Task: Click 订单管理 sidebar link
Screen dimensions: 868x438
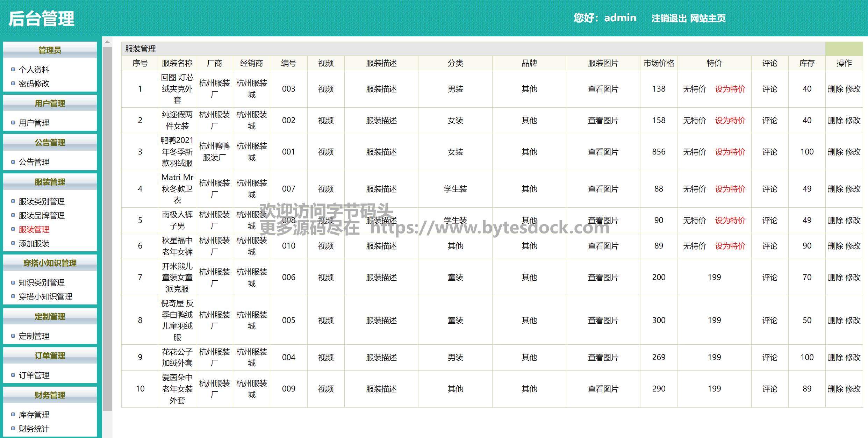Action: pos(34,375)
